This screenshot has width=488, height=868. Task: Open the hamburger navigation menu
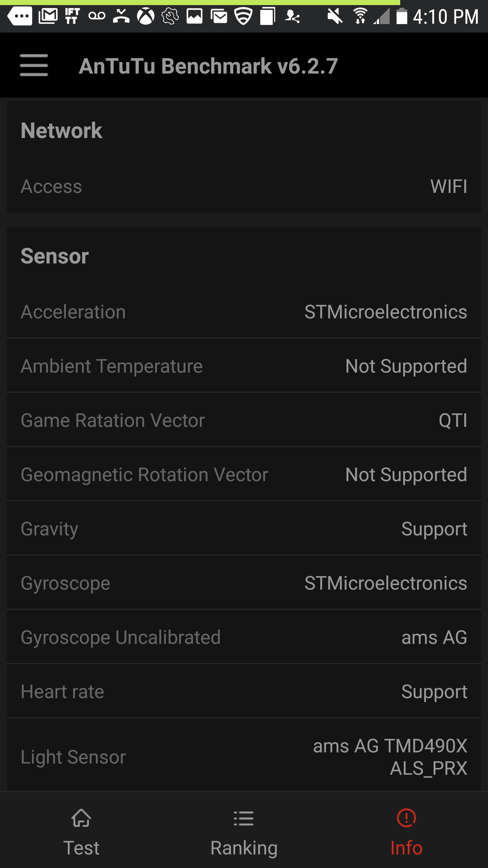pyautogui.click(x=34, y=65)
